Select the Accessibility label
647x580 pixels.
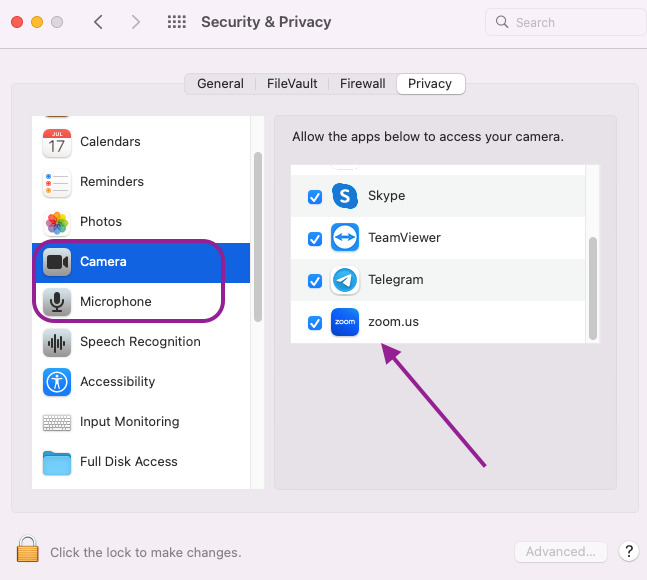click(118, 382)
